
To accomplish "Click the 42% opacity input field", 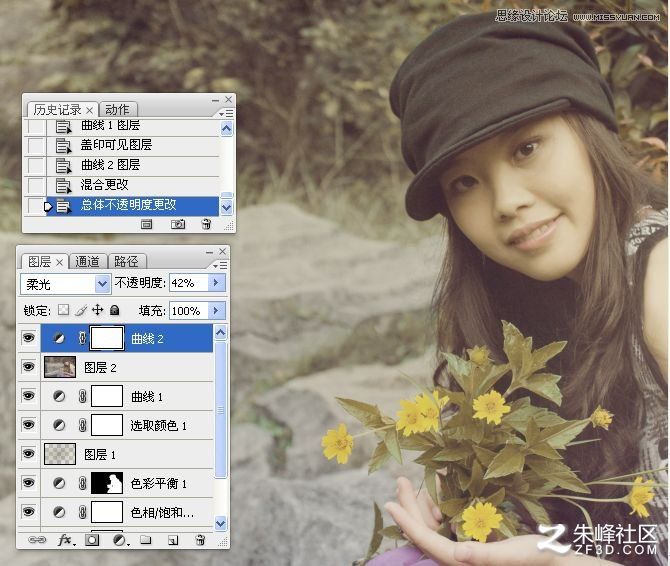I will tap(188, 283).
